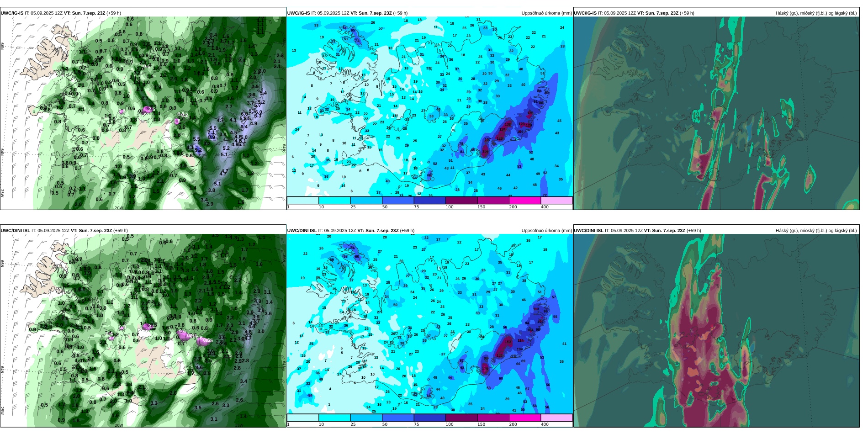Click the UWC/IG-IS header above the precipitation map
Image resolution: width=868 pixels, height=434 pixels.
click(x=348, y=13)
